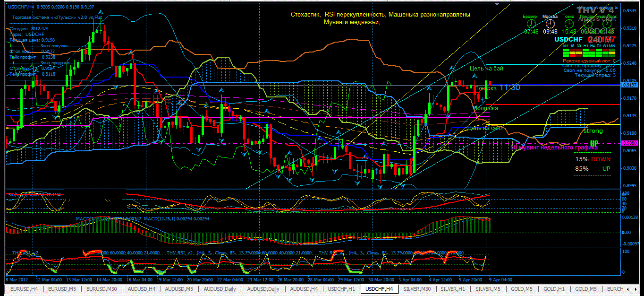Click the 'Покупка 11:30' label

(x=497, y=88)
